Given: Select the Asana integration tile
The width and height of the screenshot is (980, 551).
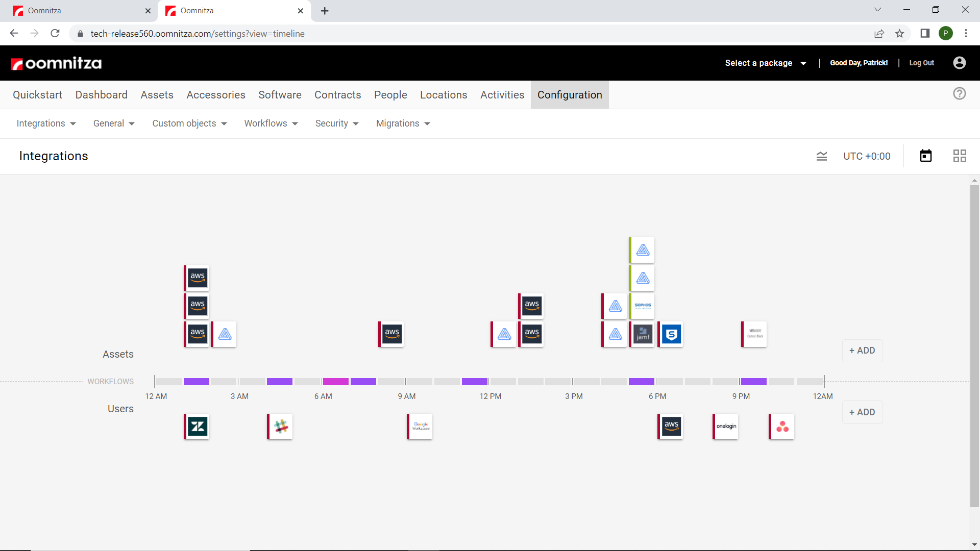Looking at the screenshot, I should 782,427.
